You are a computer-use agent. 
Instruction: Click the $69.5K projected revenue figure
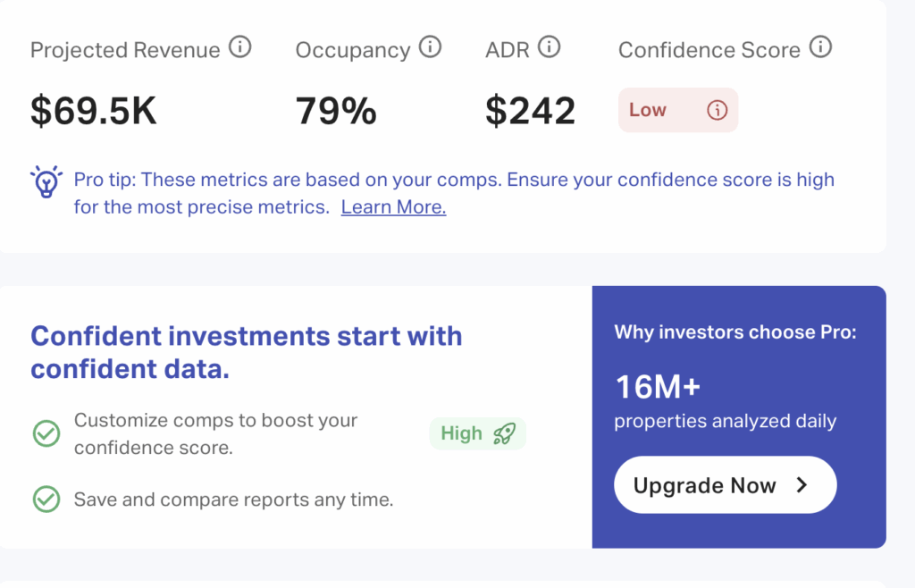click(x=93, y=109)
